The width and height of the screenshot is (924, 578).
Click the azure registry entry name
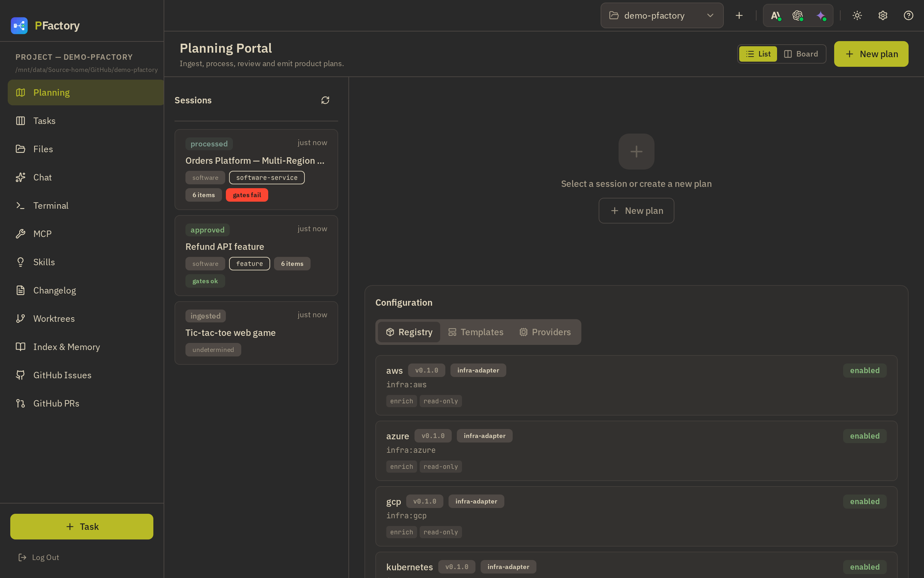pyautogui.click(x=398, y=436)
